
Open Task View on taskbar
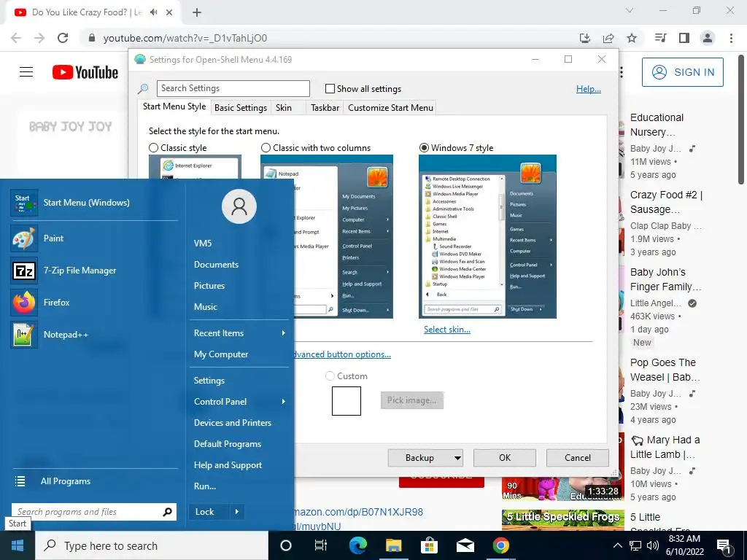[321, 545]
